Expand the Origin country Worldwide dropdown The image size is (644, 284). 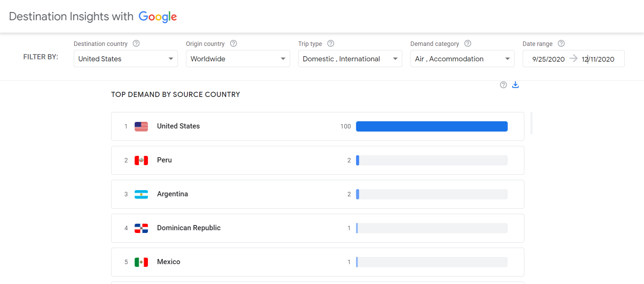[238, 59]
